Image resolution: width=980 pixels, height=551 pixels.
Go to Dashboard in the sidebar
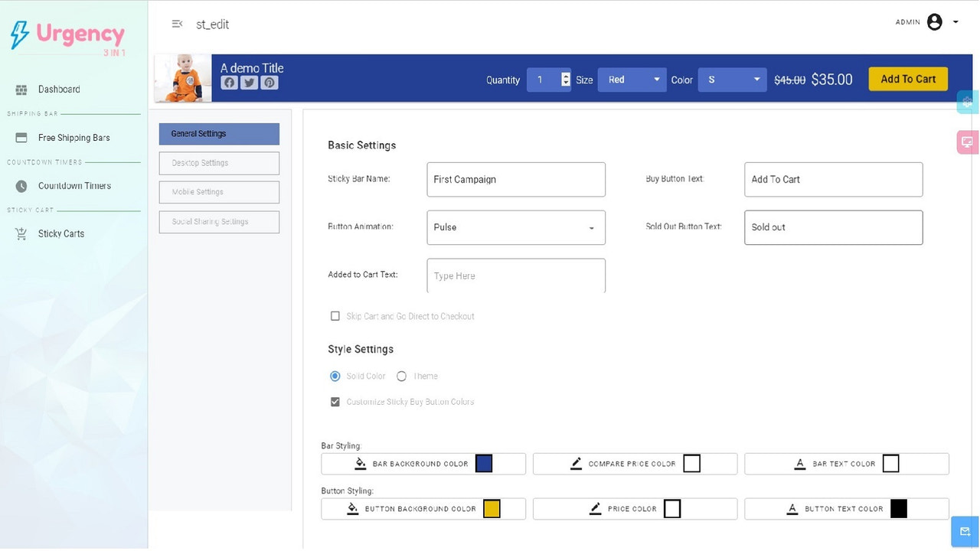59,90
